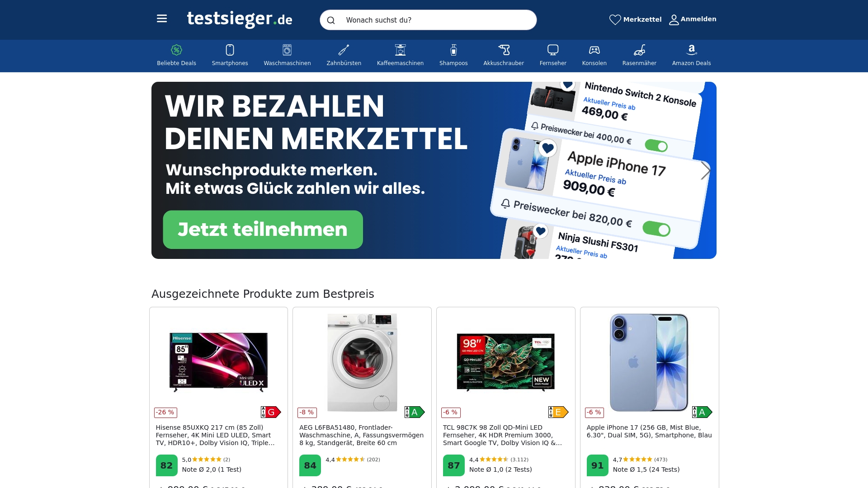Select Fernseher category icon

pyautogui.click(x=553, y=50)
